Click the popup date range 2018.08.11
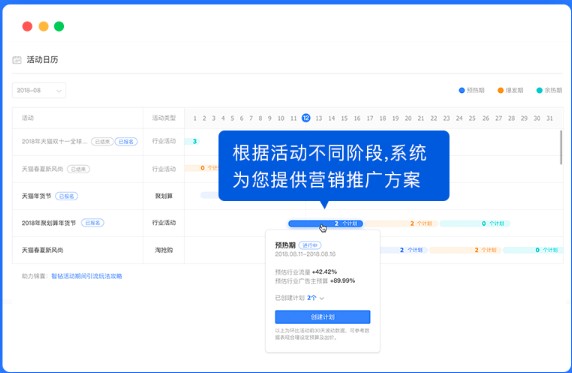572x373 pixels. coord(305,254)
